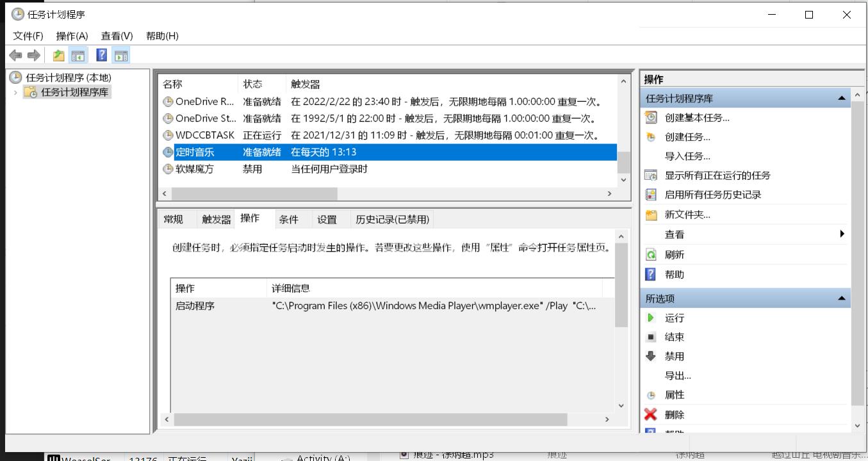Run the selected task with green arrow
The height and width of the screenshot is (461, 868).
[674, 318]
